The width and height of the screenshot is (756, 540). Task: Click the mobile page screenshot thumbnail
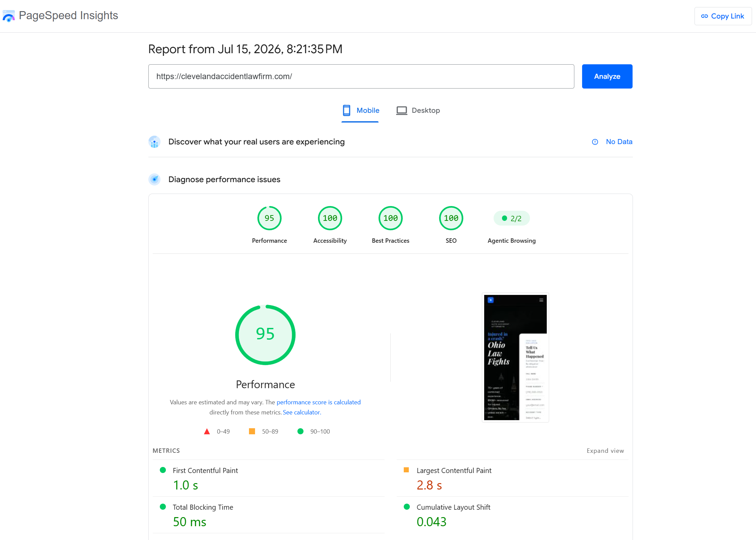point(515,357)
